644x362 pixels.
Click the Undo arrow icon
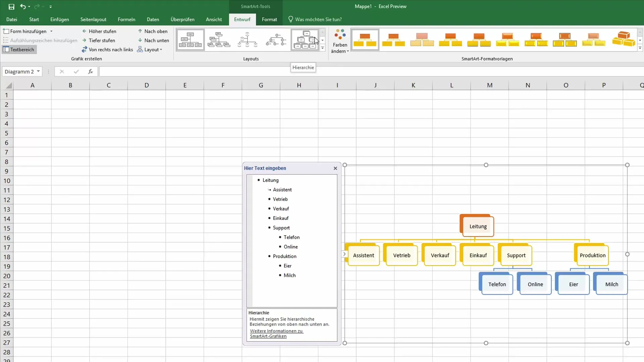pyautogui.click(x=23, y=6)
